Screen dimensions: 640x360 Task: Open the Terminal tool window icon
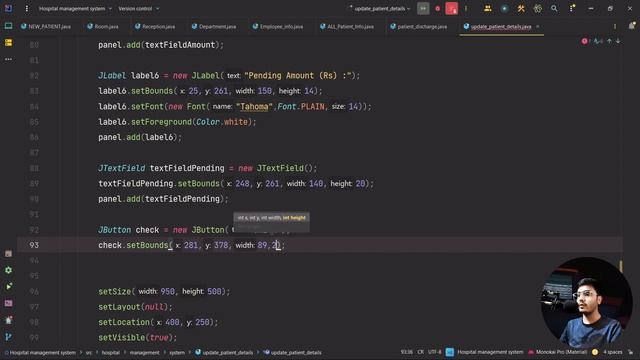click(x=9, y=303)
